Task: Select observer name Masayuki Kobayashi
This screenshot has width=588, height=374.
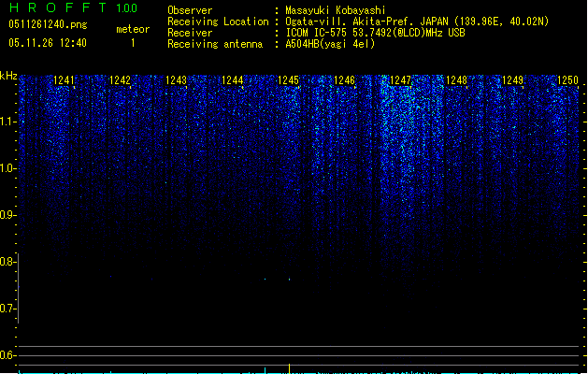Action: (336, 10)
